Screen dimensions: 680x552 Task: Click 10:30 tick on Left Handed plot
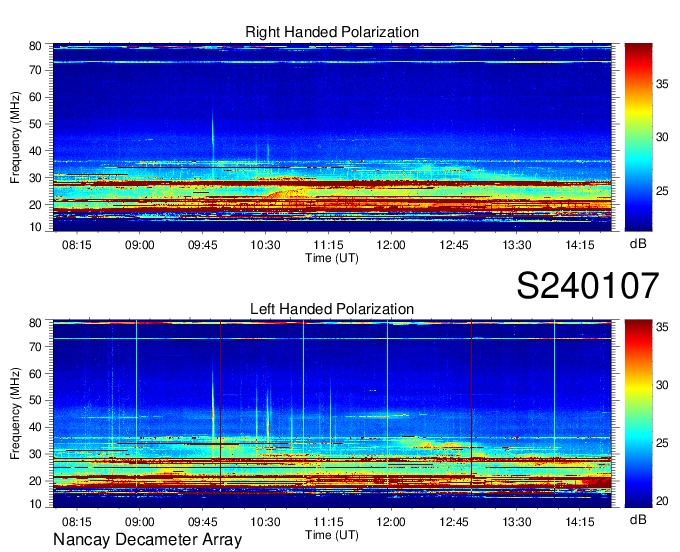pyautogui.click(x=265, y=521)
